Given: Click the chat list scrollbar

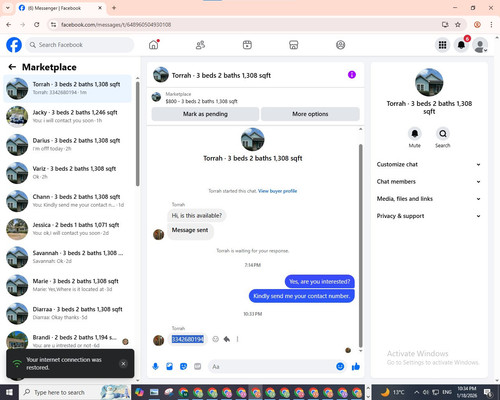Looking at the screenshot, I should 137,133.
